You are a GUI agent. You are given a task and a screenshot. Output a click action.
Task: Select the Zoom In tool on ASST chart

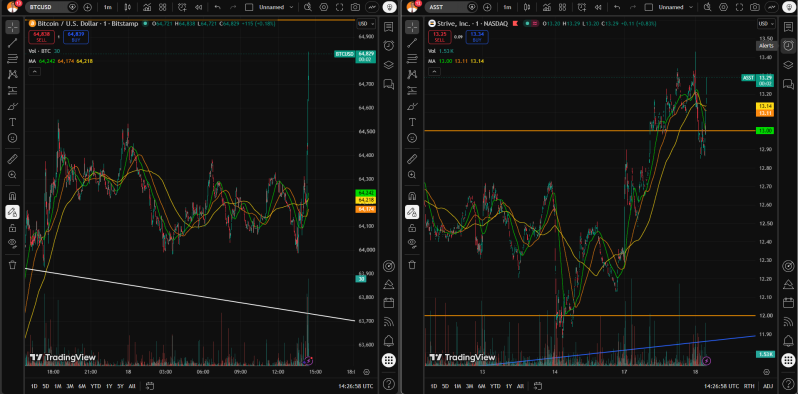coord(412,175)
